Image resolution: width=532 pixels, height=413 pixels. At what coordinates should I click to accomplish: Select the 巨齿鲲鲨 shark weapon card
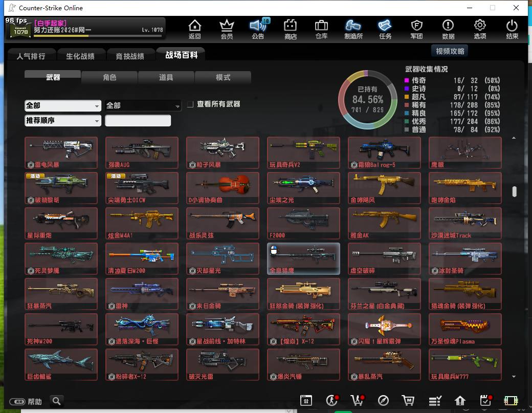[x=61, y=364]
